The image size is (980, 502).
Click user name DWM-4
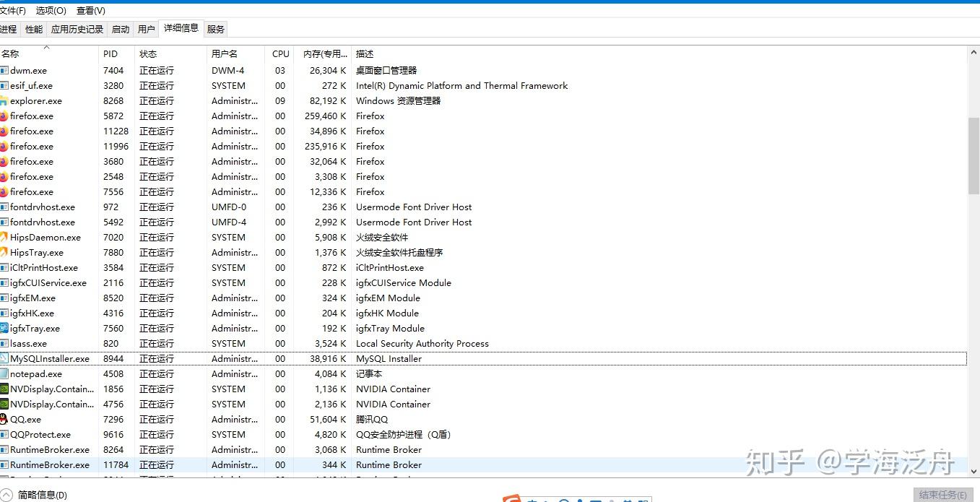pyautogui.click(x=227, y=70)
